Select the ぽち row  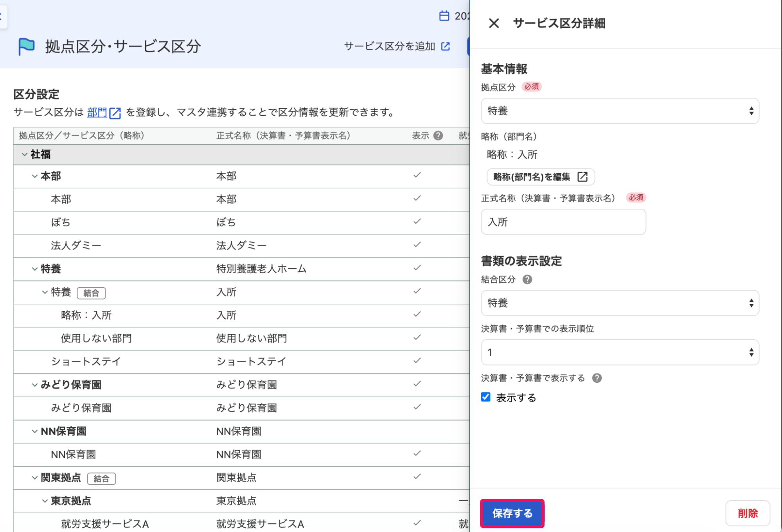point(241,222)
